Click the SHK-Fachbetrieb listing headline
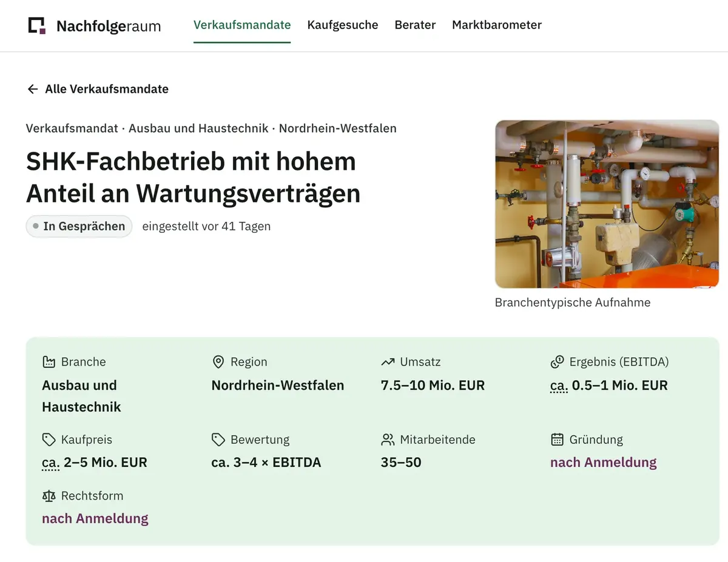Screen dimensions: 728x562 [x=193, y=177]
